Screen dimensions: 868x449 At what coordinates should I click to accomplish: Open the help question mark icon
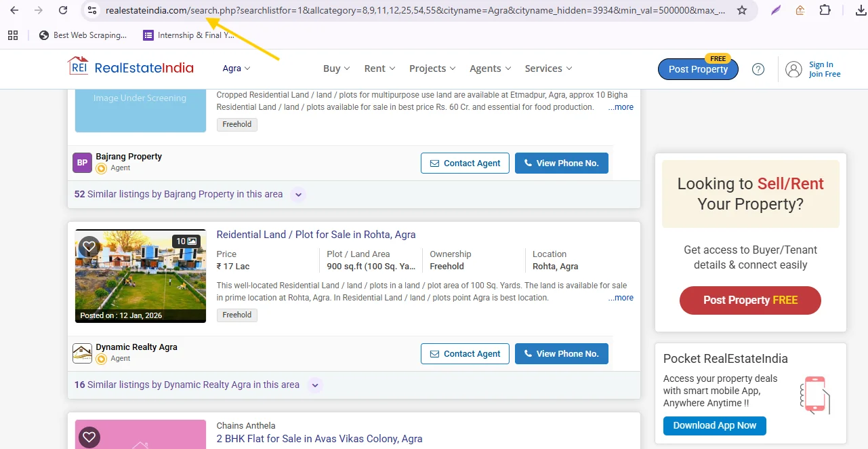pos(758,69)
